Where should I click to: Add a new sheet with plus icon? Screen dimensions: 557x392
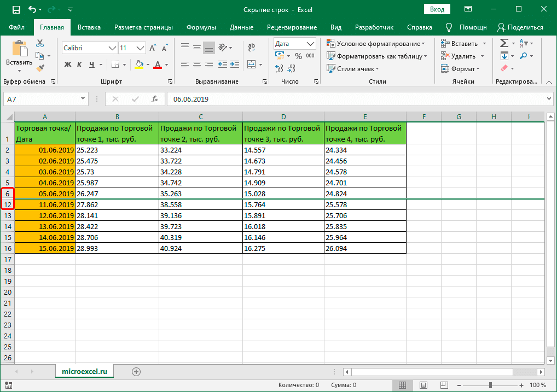tap(136, 371)
